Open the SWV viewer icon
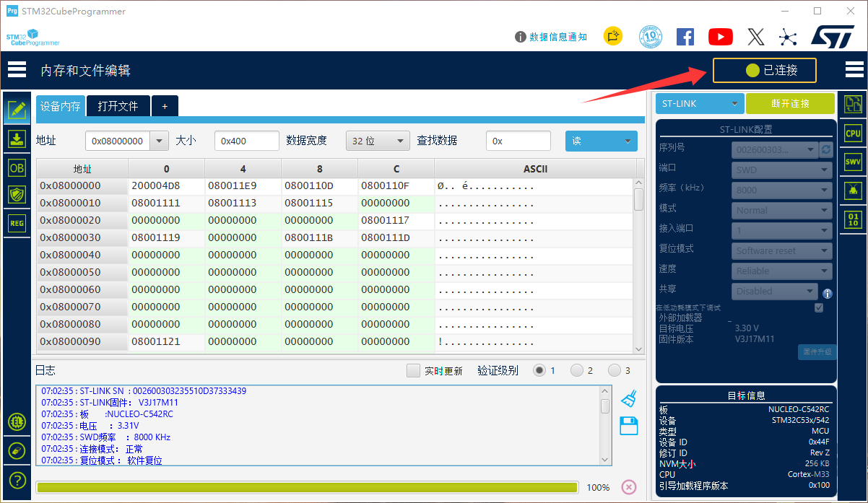 [x=853, y=162]
